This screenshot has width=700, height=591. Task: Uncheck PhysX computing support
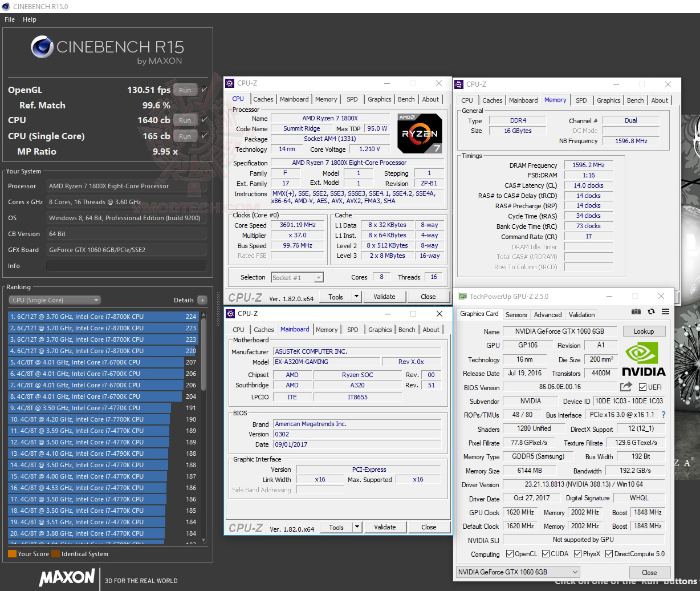tap(576, 553)
